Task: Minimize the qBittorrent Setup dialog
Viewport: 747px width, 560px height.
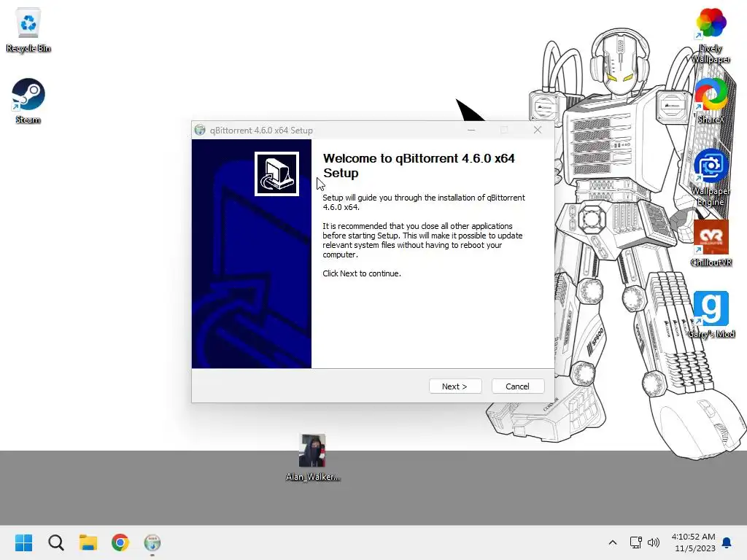Action: pos(471,130)
